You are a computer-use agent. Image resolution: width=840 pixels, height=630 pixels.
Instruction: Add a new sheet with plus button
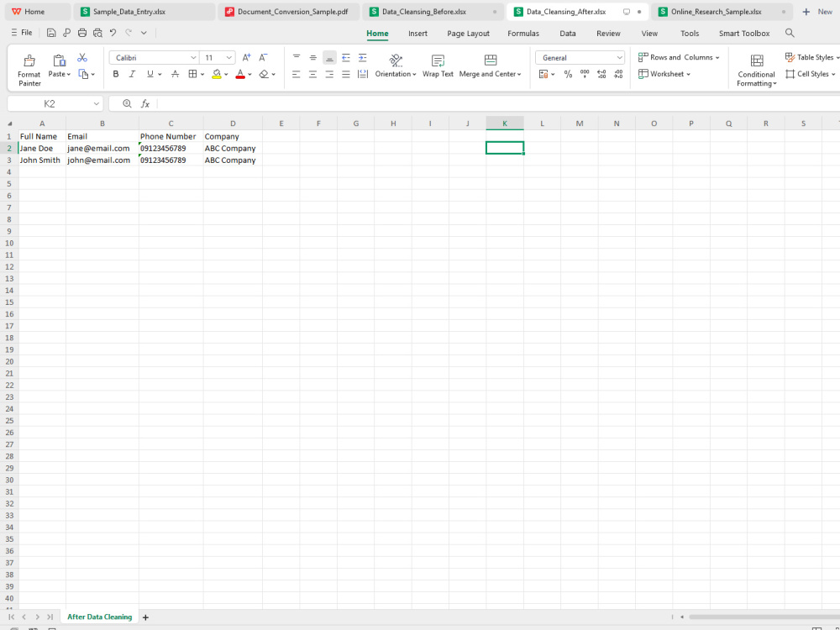coord(145,617)
